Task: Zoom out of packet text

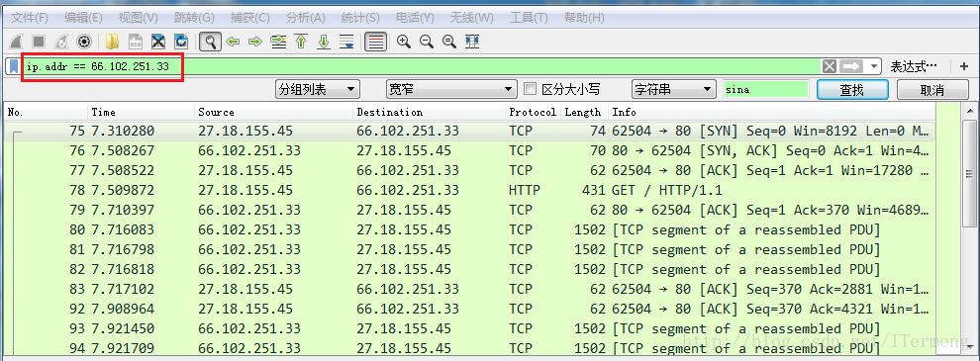Action: click(x=427, y=42)
